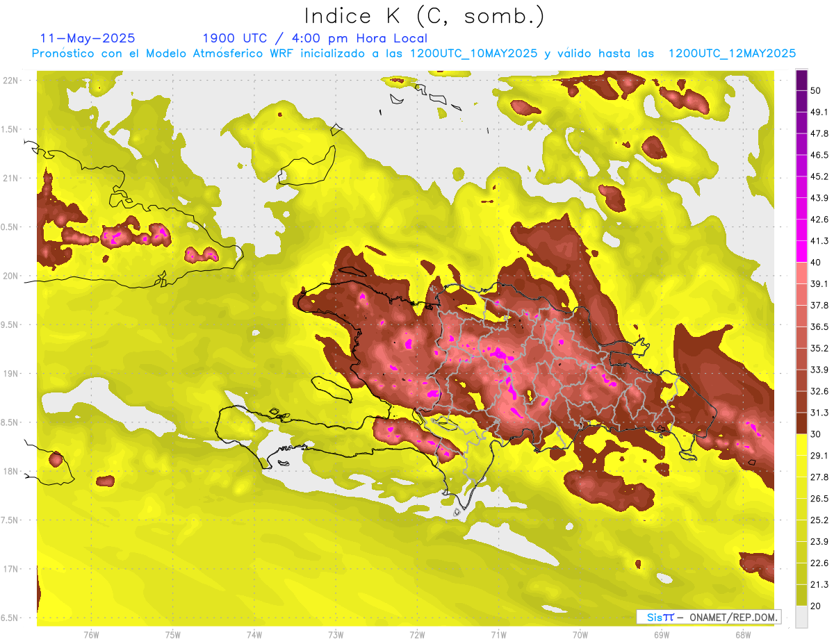Click the '21N' latitude axis label

click(12, 179)
